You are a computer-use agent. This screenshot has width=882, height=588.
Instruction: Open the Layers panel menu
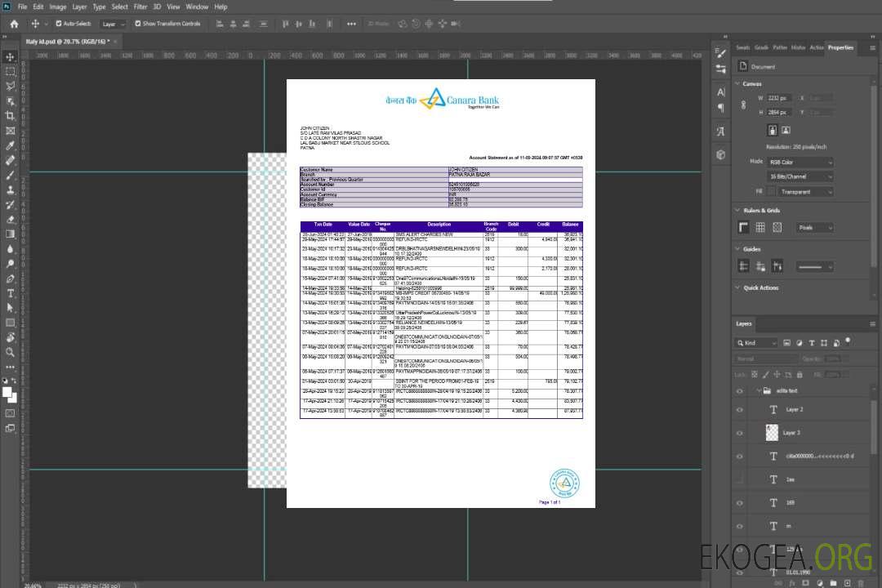pos(872,323)
